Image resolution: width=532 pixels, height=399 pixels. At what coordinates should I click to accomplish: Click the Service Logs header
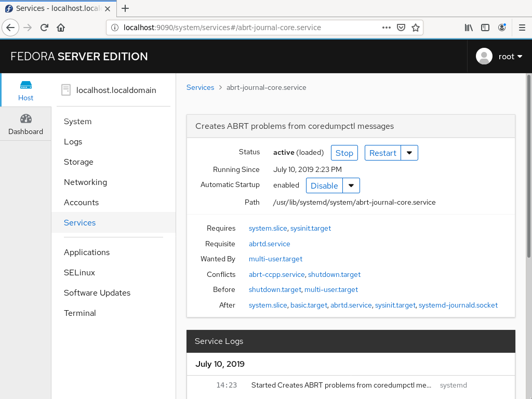(351, 341)
